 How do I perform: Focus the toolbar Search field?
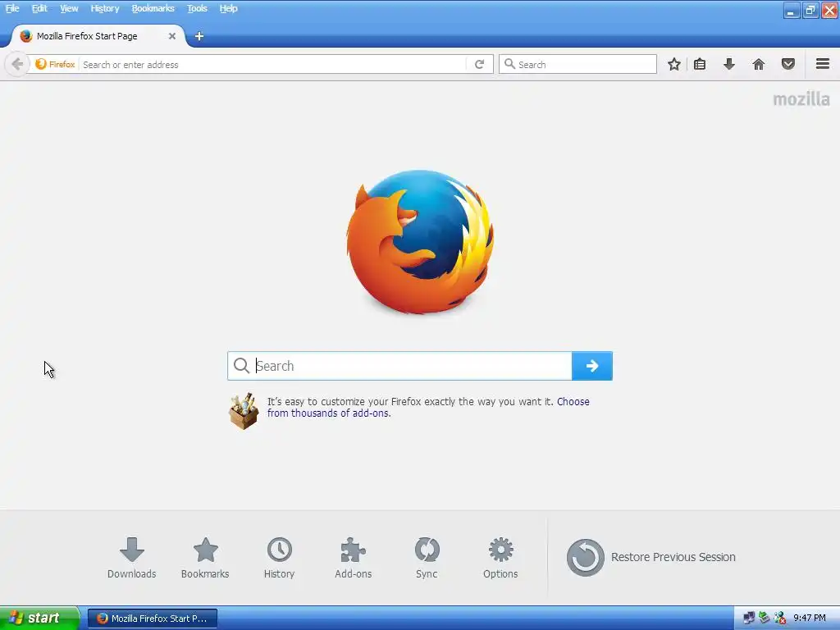577,64
